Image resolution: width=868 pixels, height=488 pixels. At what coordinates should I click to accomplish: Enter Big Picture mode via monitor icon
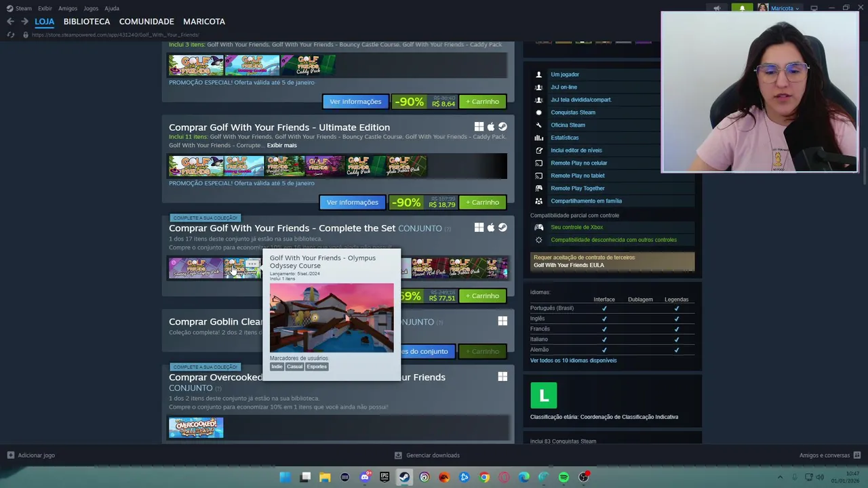coord(814,8)
